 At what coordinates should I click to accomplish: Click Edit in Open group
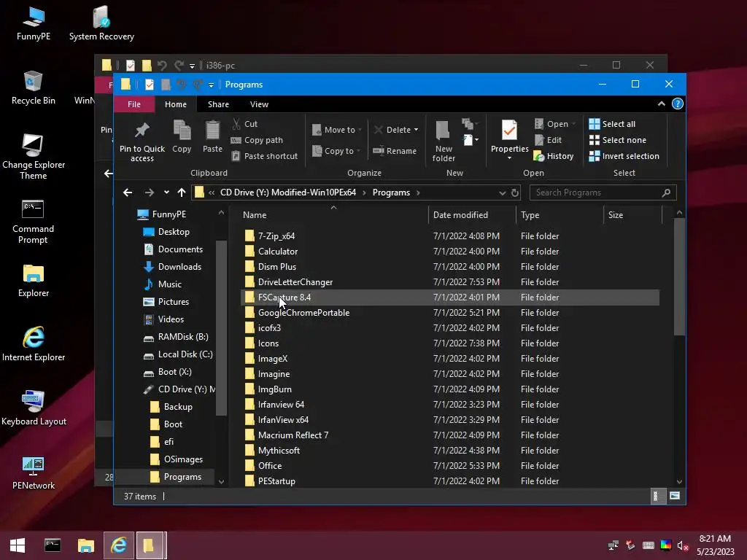(x=548, y=140)
